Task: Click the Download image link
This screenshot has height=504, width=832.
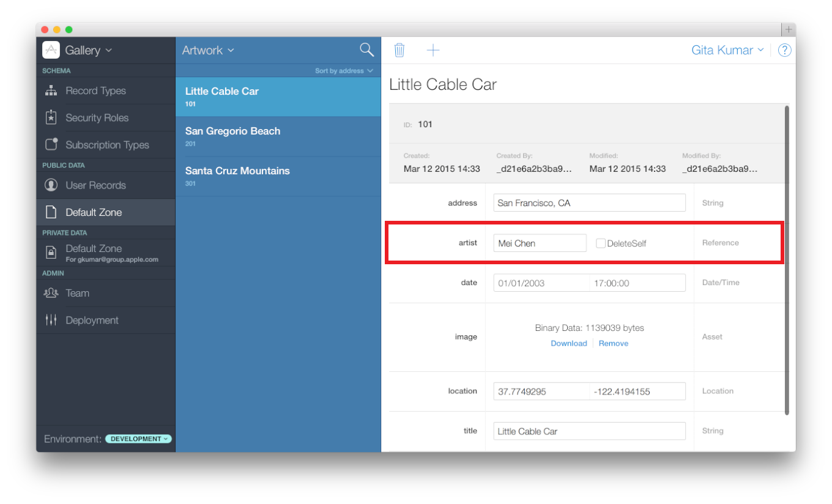Action: [x=568, y=344]
